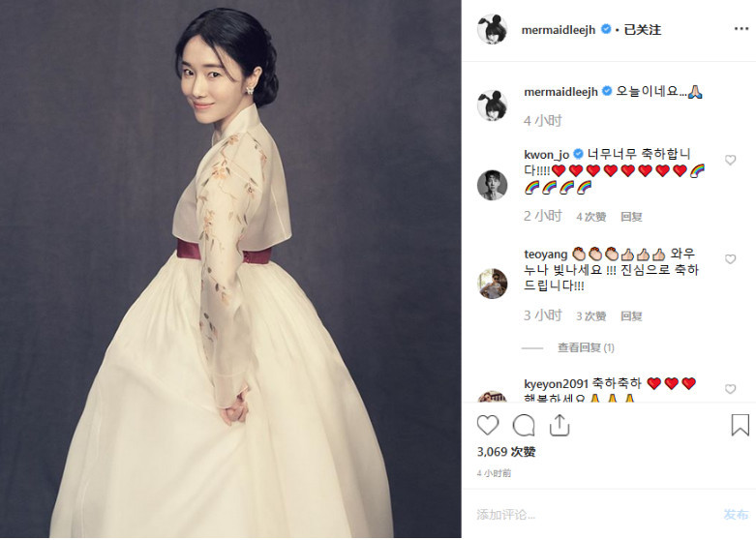Click the 发布 post comment button

pyautogui.click(x=736, y=515)
